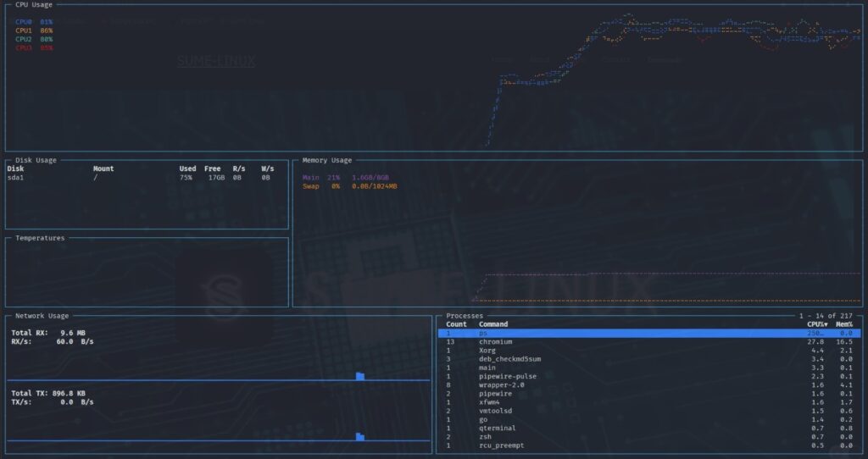Image resolution: width=868 pixels, height=459 pixels.
Task: Click the Mount column header in Disk Usage
Action: (x=103, y=169)
